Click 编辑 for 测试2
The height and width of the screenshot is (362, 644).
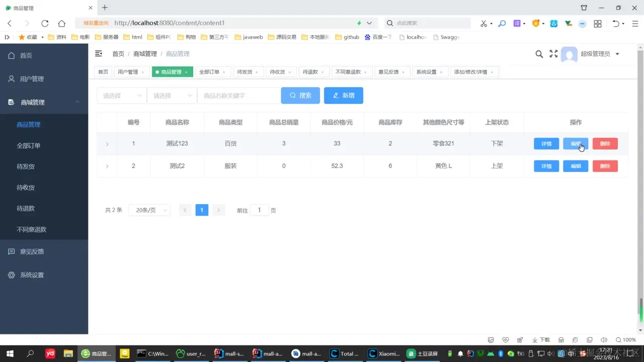coord(576,166)
